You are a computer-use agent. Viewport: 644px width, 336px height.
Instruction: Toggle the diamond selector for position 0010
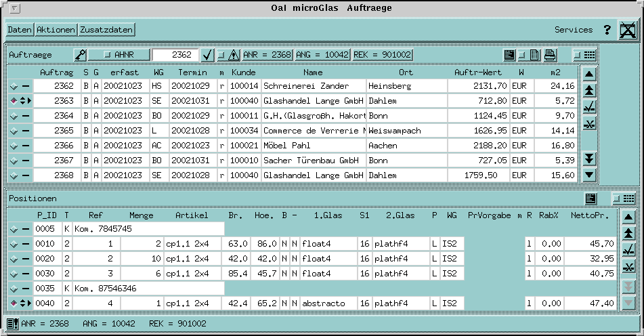pyautogui.click(x=14, y=244)
